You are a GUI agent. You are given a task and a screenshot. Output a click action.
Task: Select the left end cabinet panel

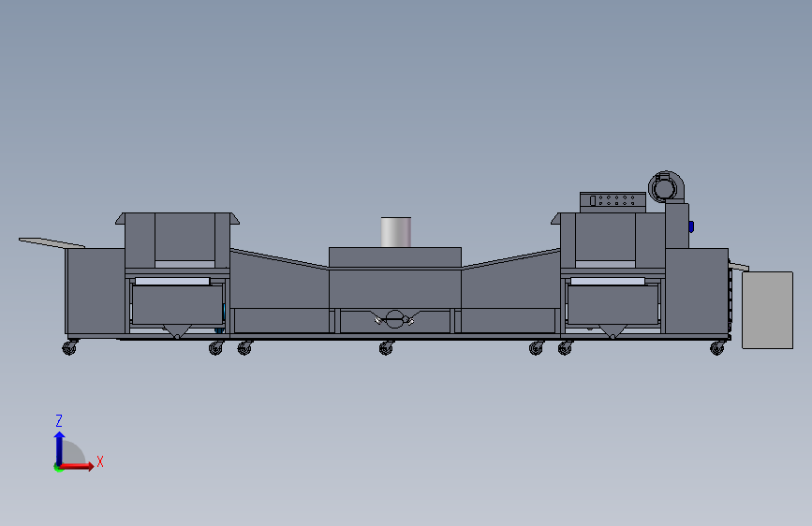[x=96, y=291]
